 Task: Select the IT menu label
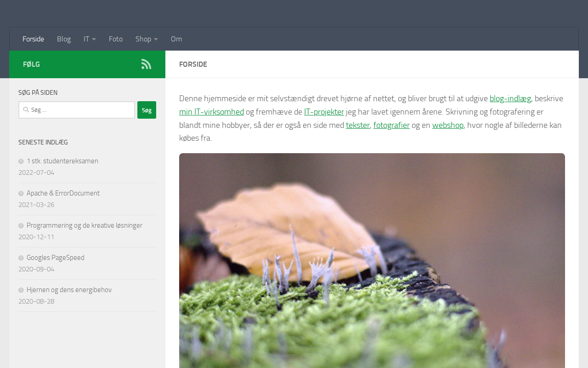coord(86,39)
